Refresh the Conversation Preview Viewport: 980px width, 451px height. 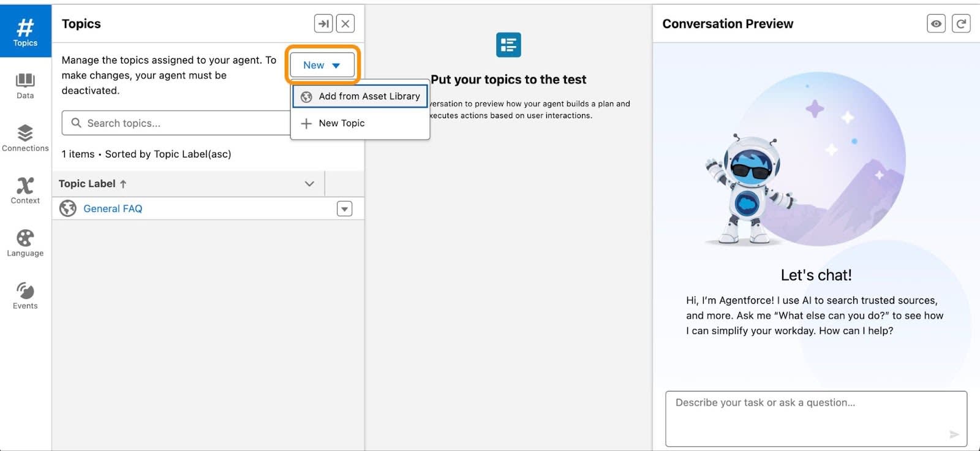[x=961, y=24]
